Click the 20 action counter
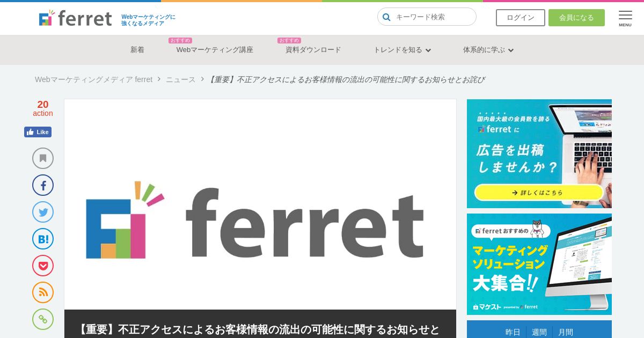 point(43,108)
